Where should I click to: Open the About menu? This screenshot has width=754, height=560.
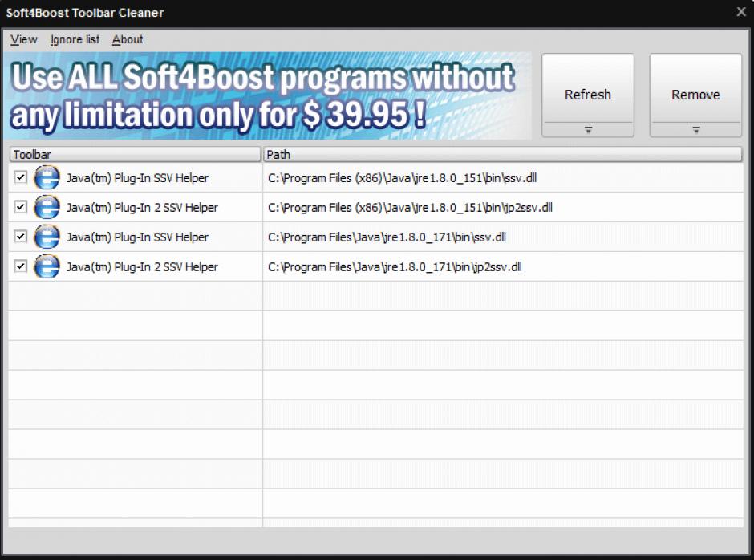(x=128, y=39)
